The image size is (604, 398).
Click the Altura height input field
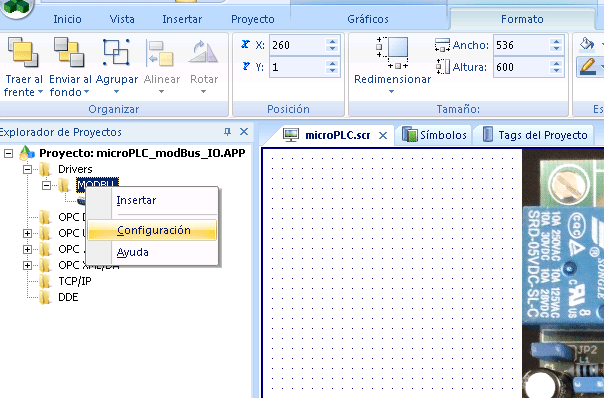coord(521,67)
